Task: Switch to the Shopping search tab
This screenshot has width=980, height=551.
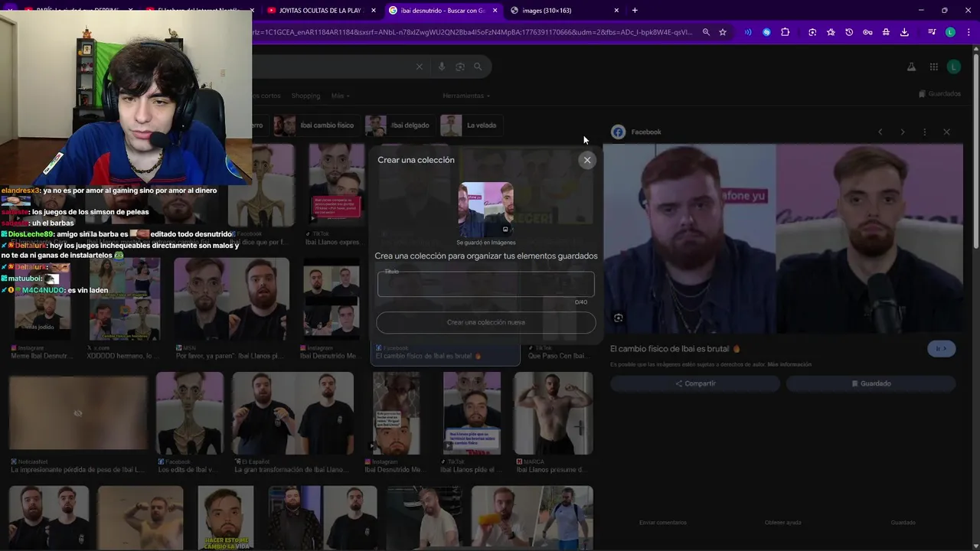Action: 305,96
